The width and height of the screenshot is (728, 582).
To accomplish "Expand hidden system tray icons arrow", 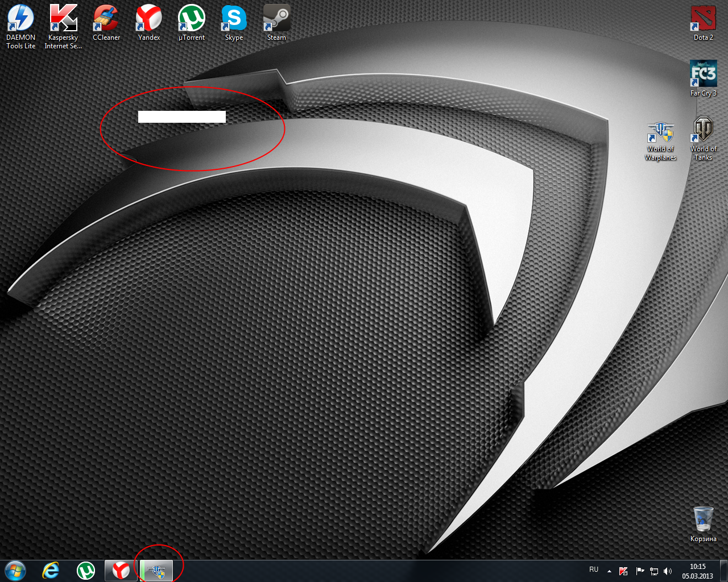I will (x=609, y=571).
